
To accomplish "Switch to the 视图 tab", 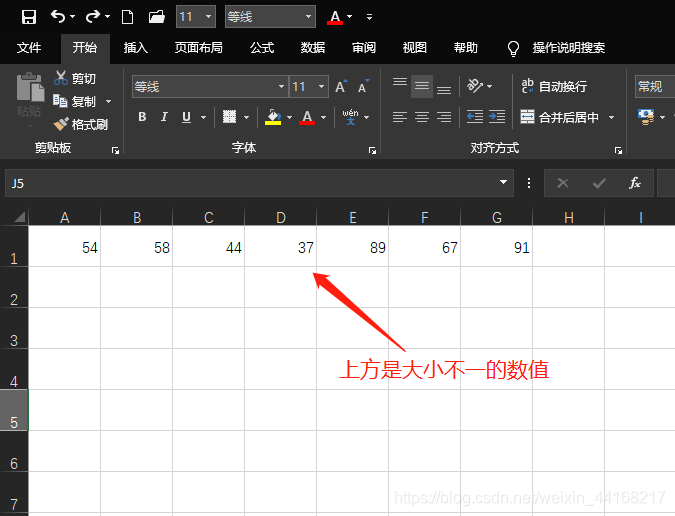I will (x=415, y=47).
